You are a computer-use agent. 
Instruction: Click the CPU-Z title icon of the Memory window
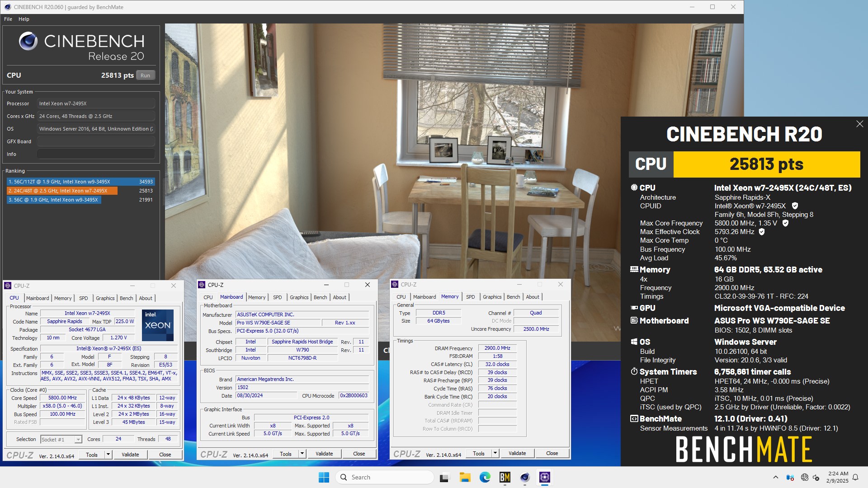(395, 284)
